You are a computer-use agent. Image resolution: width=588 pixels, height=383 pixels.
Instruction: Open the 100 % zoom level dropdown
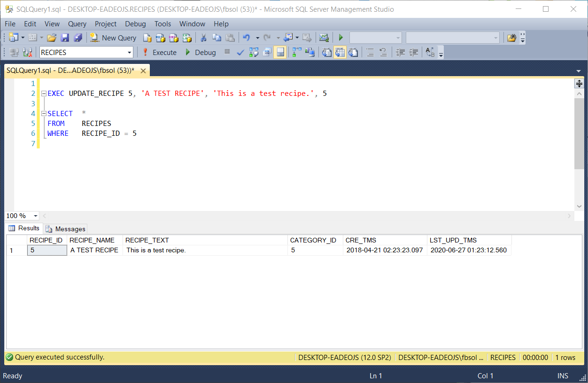point(35,216)
